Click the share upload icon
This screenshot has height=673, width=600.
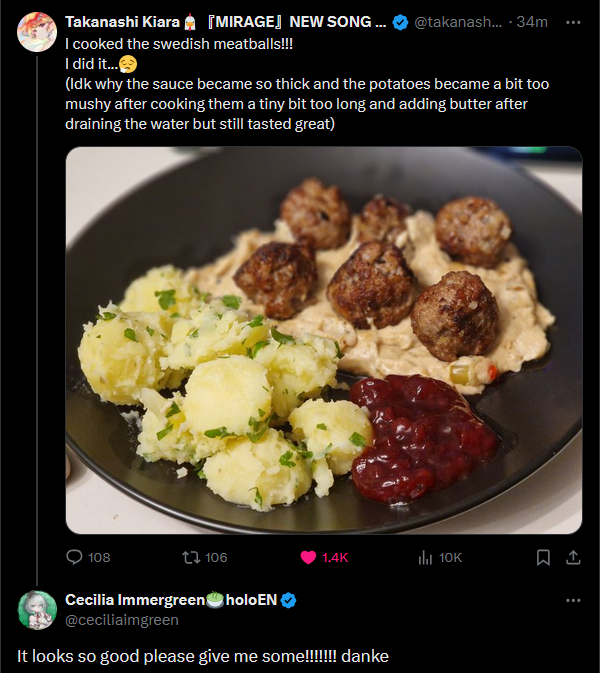coord(573,557)
